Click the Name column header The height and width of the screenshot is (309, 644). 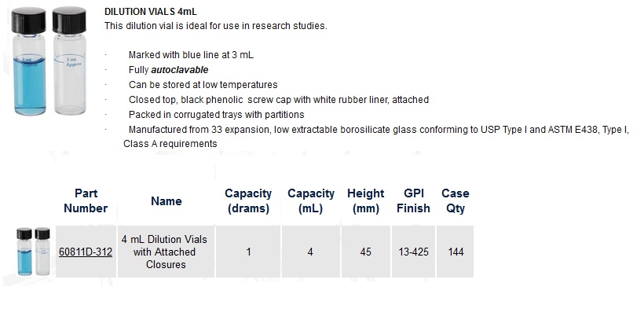[x=166, y=201]
